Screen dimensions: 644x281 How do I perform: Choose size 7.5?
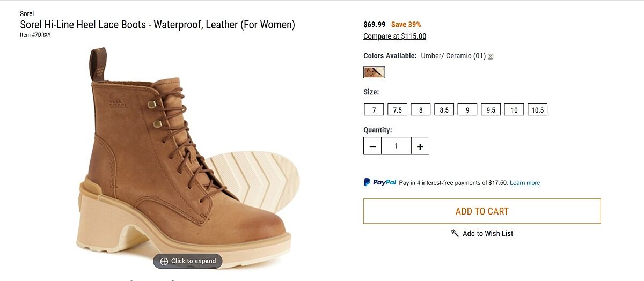tap(397, 110)
